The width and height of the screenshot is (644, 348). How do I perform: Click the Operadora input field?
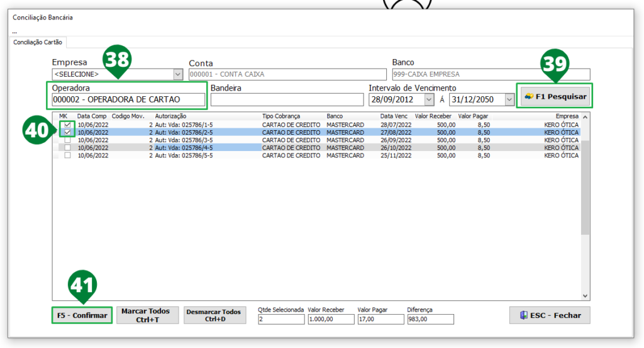point(128,99)
